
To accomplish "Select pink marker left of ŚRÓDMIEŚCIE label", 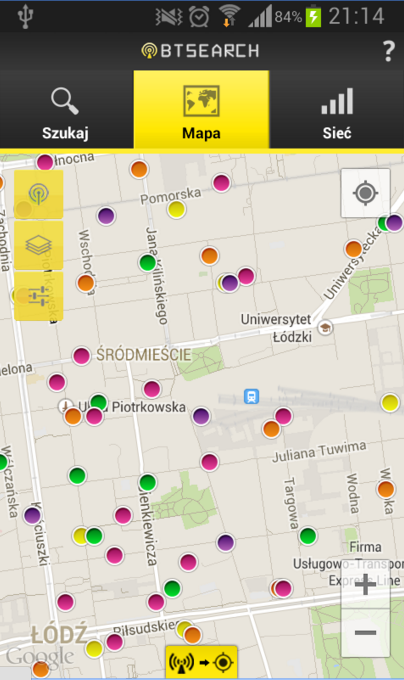I will (81, 356).
